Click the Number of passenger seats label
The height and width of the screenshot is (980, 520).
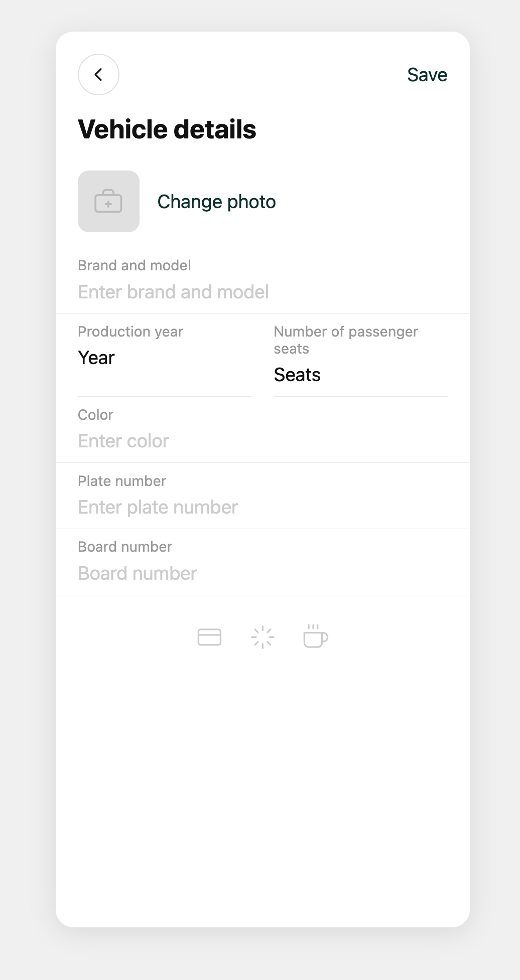point(346,340)
